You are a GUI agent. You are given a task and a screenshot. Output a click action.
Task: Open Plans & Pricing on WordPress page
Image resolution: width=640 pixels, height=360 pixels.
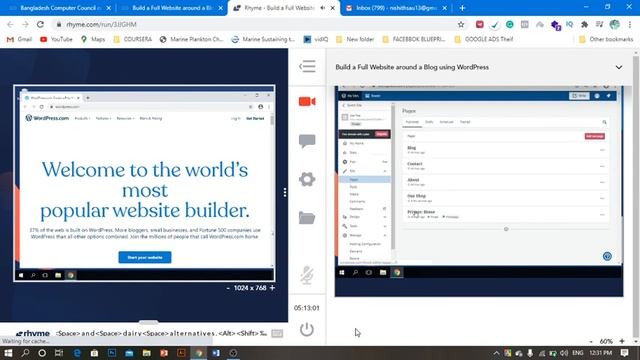click(151, 118)
